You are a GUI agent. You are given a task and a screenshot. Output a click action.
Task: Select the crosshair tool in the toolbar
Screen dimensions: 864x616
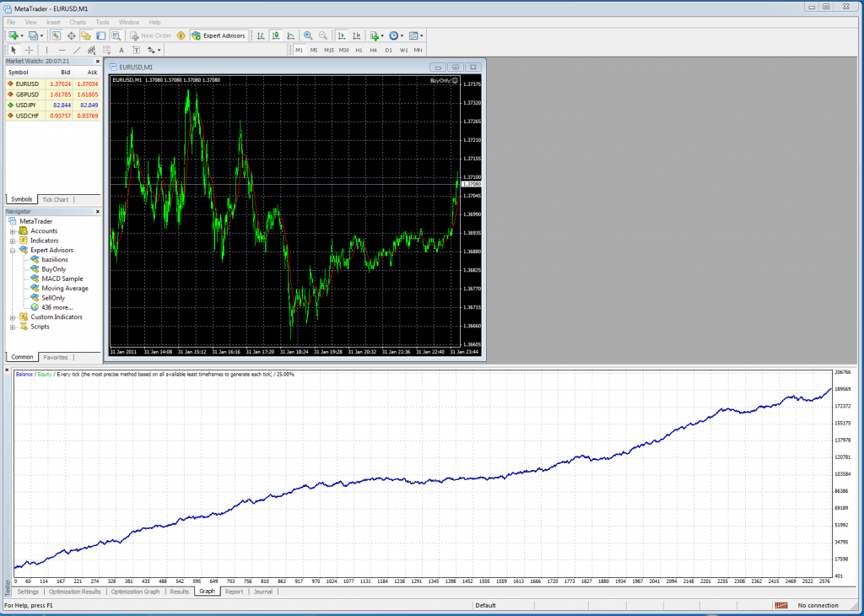tap(29, 50)
